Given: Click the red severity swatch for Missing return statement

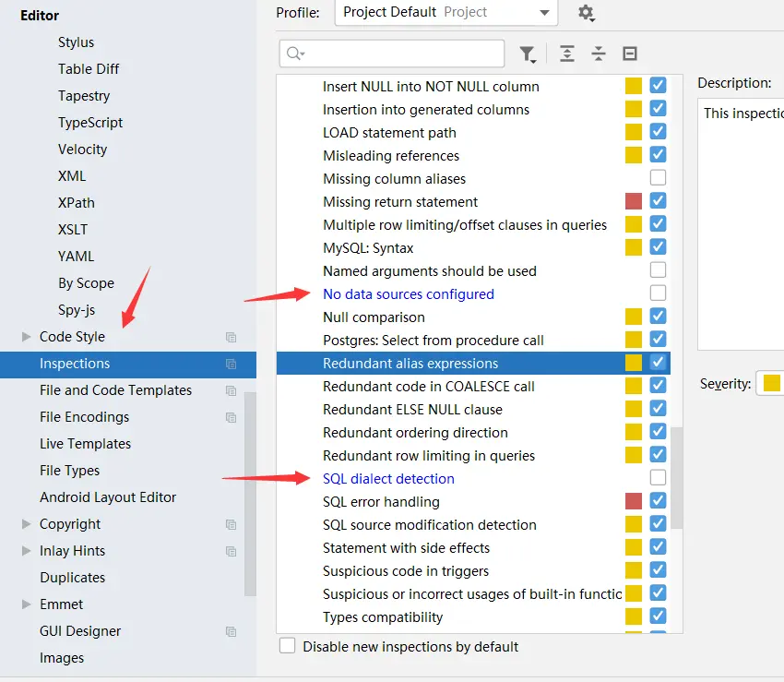Looking at the screenshot, I should pyautogui.click(x=634, y=201).
